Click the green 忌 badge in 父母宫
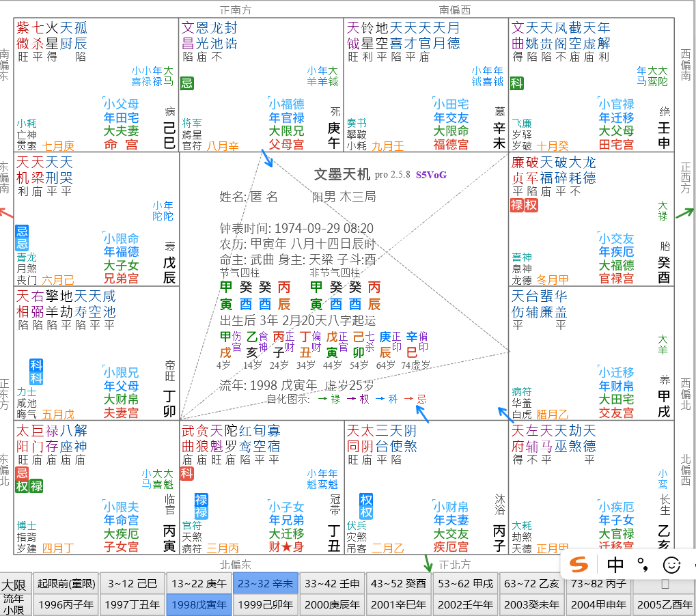Image resolution: width=696 pixels, height=616 pixels. coord(186,82)
